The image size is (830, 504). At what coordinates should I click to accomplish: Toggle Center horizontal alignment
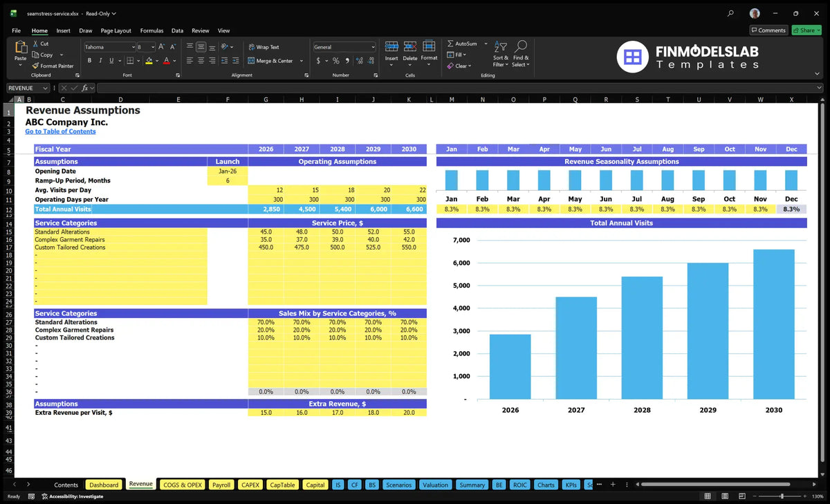click(x=201, y=61)
